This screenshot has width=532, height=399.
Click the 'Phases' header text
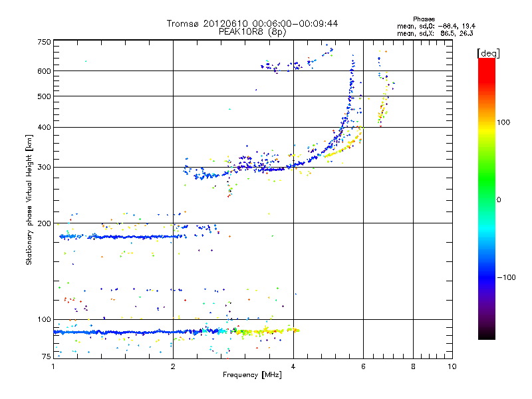coord(424,19)
